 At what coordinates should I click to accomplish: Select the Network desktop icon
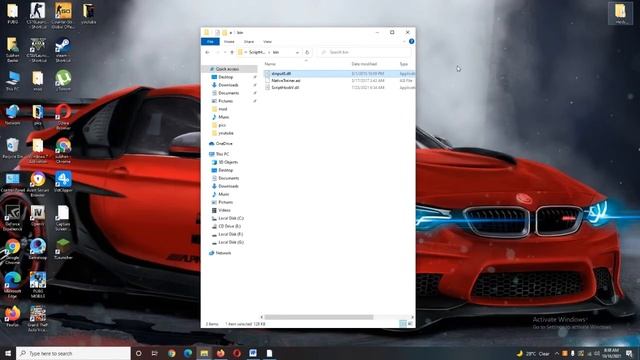pyautogui.click(x=13, y=115)
